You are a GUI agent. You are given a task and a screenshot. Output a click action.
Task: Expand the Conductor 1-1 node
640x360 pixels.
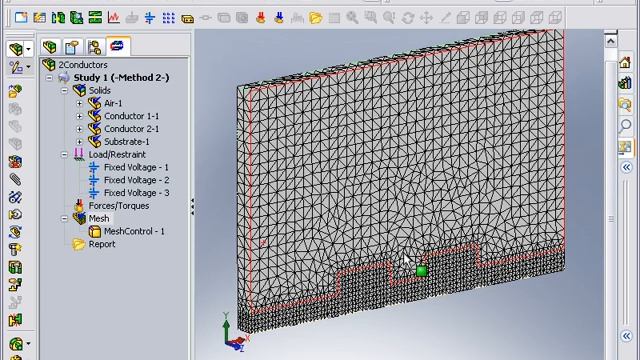[80, 116]
